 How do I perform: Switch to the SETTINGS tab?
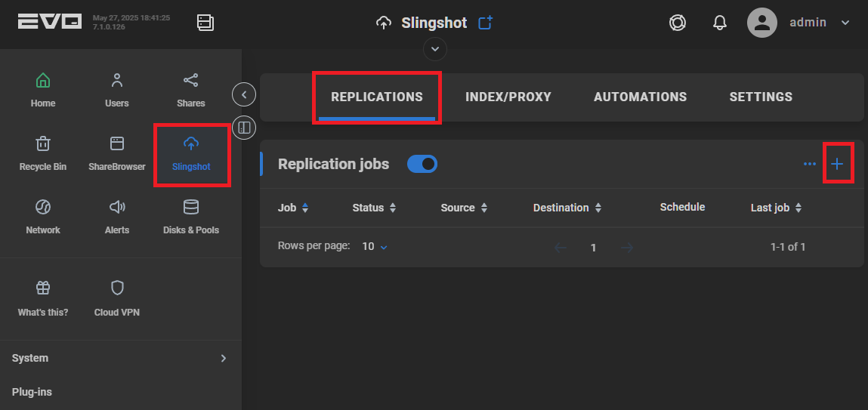pos(761,97)
